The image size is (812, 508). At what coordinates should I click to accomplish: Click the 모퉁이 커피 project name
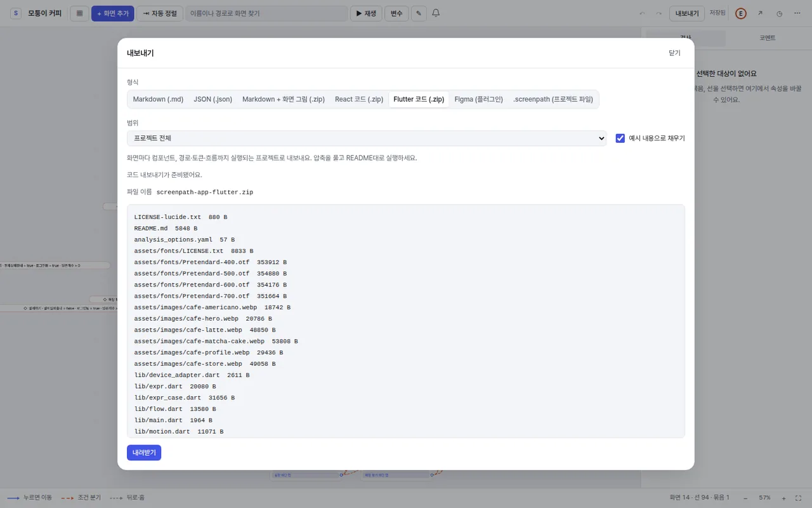[45, 13]
